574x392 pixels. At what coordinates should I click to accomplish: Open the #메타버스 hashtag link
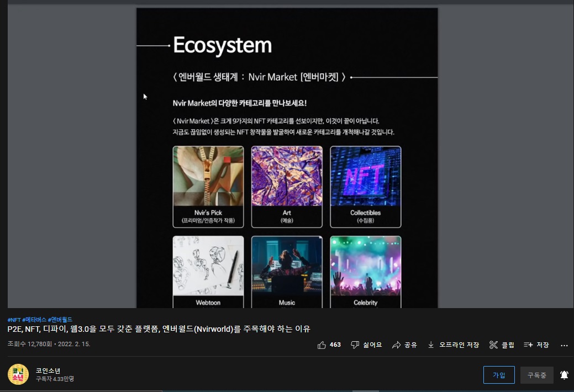(34, 320)
